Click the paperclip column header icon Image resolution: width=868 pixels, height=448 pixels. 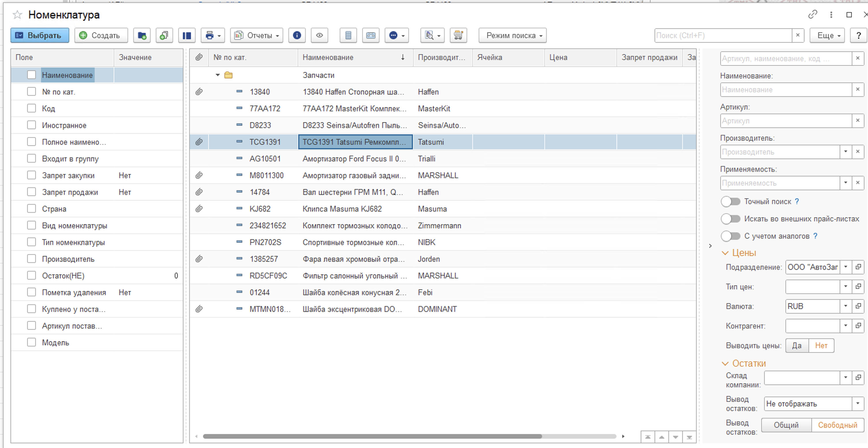199,57
